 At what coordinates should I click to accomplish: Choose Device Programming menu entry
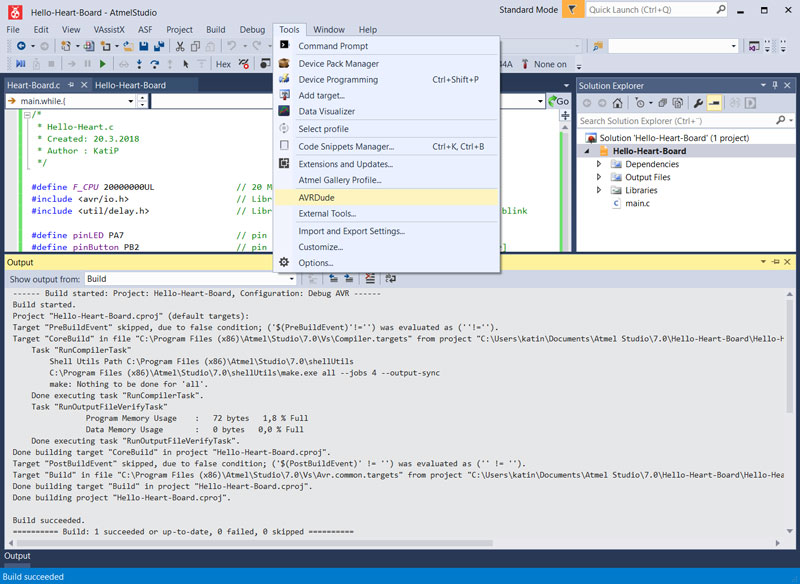[387, 80]
